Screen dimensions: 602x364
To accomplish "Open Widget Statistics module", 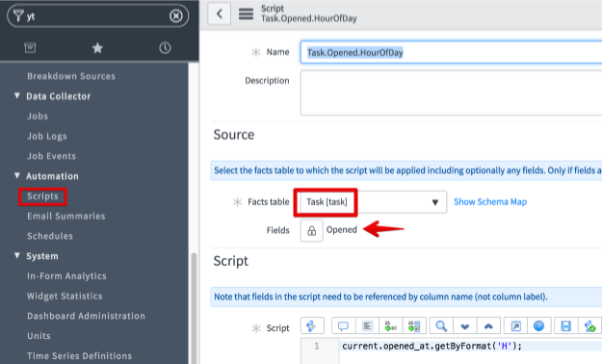I will pos(65,296).
